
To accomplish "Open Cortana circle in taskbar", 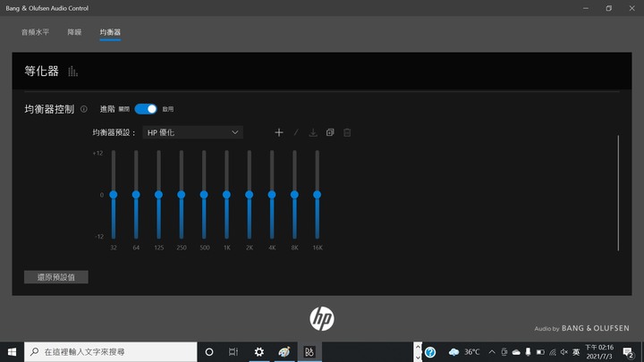I will point(209,352).
